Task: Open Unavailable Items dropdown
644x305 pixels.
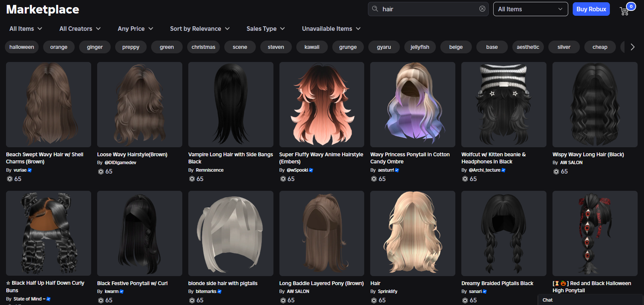Action: 331,29
